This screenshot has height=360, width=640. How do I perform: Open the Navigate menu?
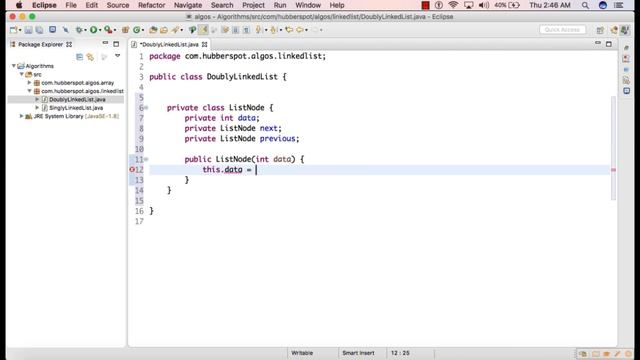(188, 5)
